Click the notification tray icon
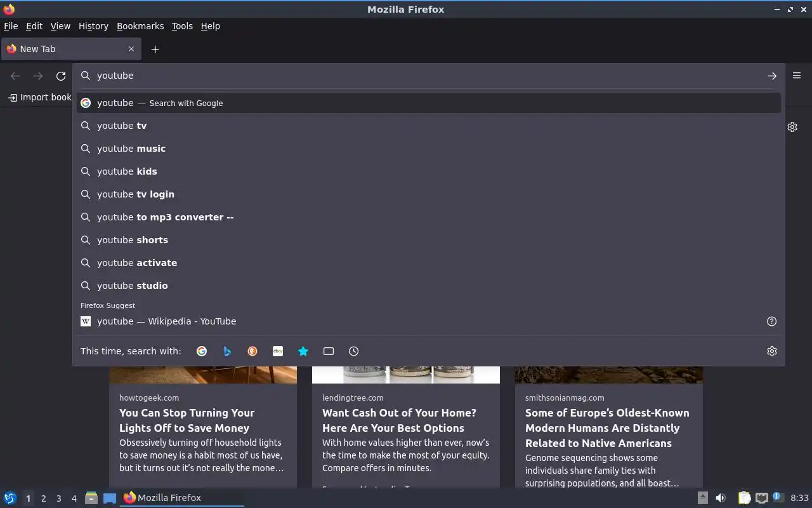 point(778,497)
